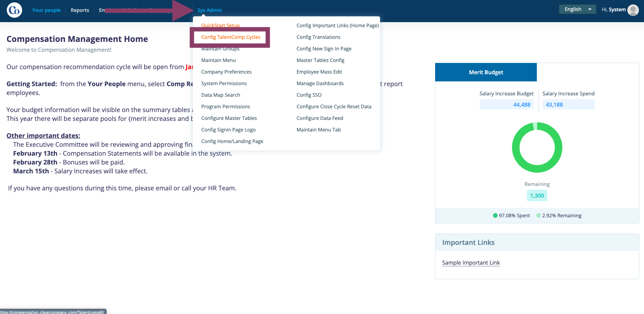Choose Config SSO from the menu
Image resolution: width=644 pixels, height=314 pixels.
click(x=309, y=95)
